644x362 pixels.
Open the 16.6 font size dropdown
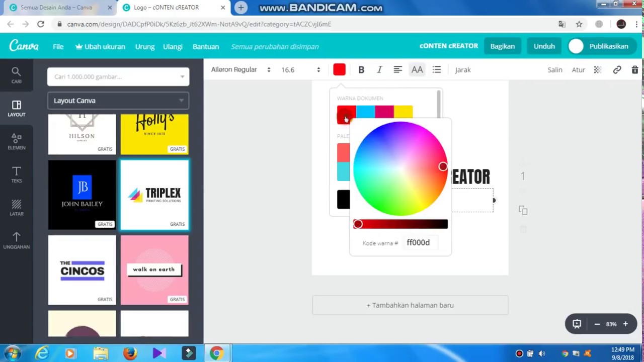pos(300,70)
